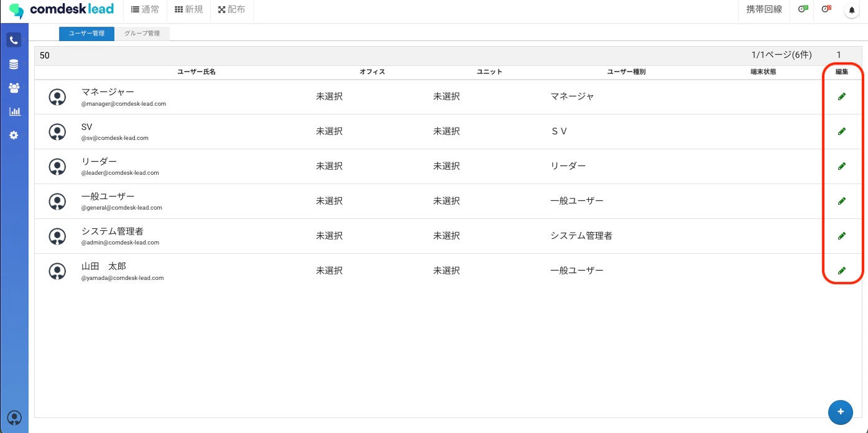Click ユニット 未選択 in リーダー row
The width and height of the screenshot is (868, 433).
pyautogui.click(x=446, y=166)
